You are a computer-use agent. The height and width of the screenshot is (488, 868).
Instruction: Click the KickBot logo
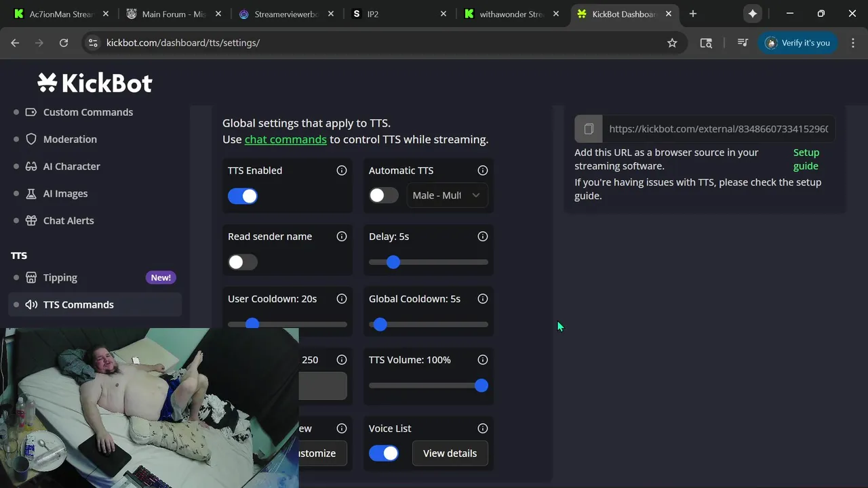(95, 83)
